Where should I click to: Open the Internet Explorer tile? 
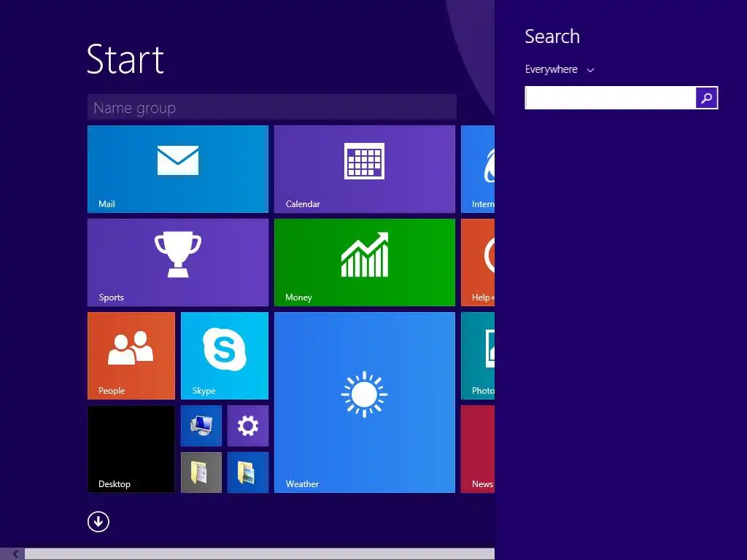pos(478,169)
